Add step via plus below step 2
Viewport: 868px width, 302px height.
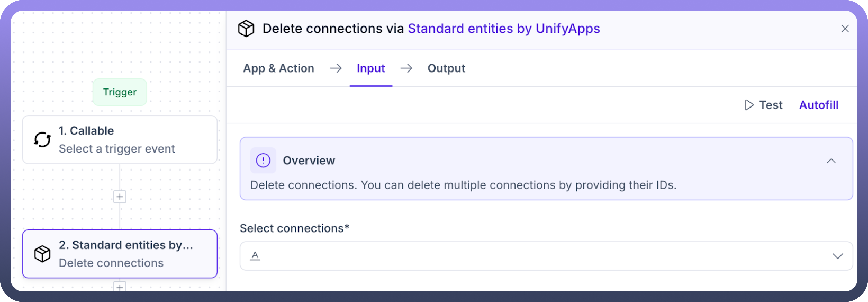tap(120, 287)
